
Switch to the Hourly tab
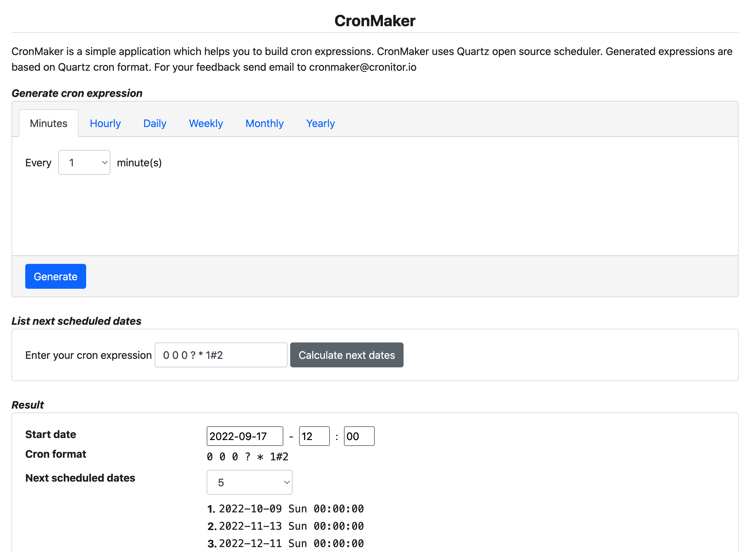point(105,123)
